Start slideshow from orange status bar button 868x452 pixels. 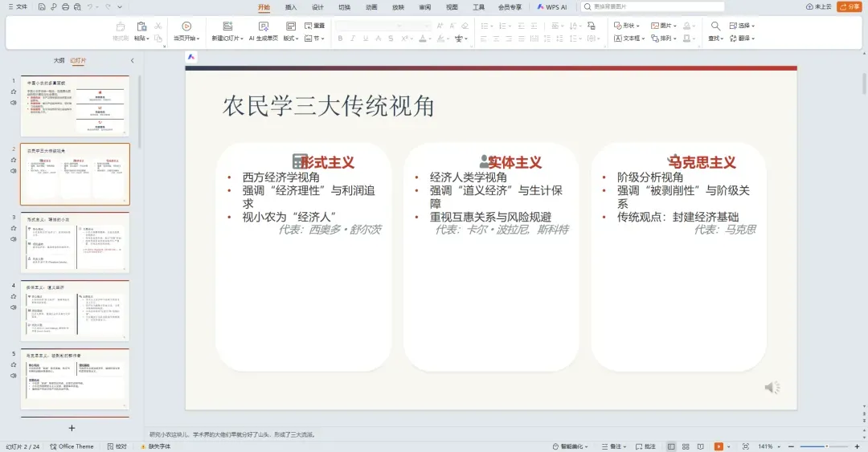point(719,446)
